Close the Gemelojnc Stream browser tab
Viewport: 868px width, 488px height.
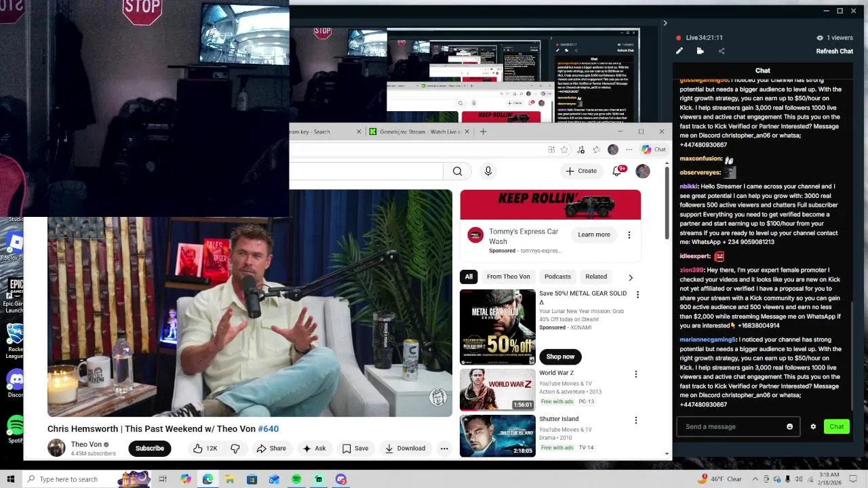[467, 131]
